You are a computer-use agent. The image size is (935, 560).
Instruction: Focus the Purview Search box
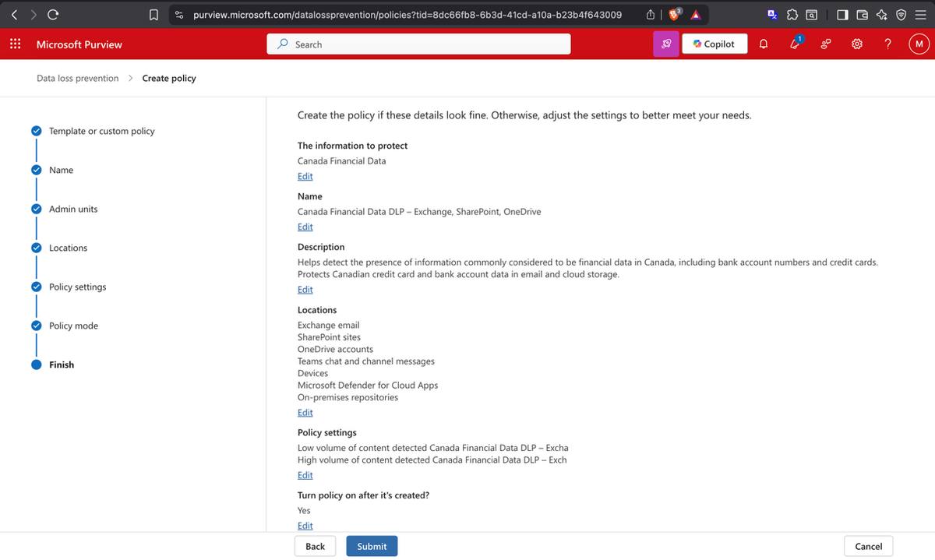tap(418, 44)
